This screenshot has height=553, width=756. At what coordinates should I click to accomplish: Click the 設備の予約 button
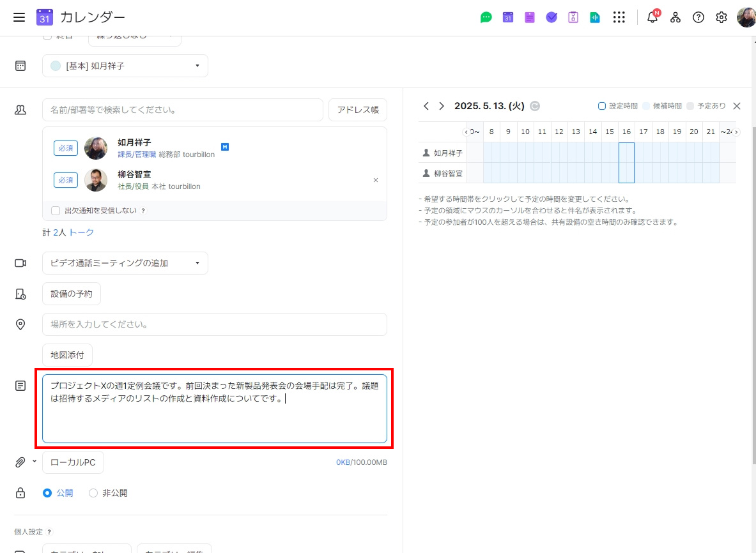pos(72,294)
